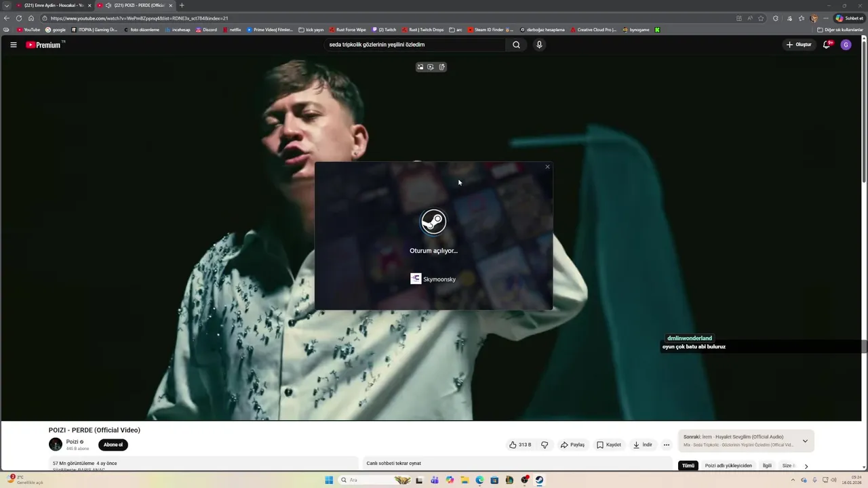This screenshot has height=488, width=868.
Task: Save video with the Kaydet button
Action: [x=609, y=445]
